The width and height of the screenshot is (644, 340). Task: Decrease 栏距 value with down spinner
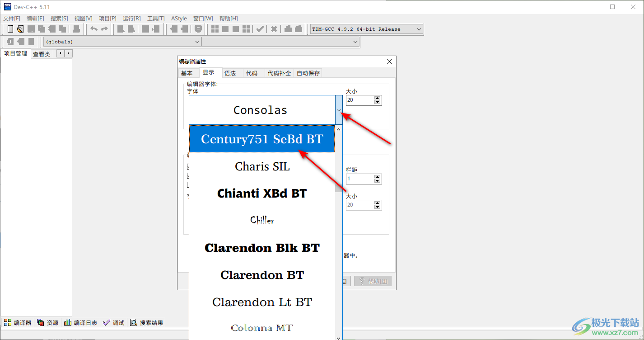tap(378, 181)
